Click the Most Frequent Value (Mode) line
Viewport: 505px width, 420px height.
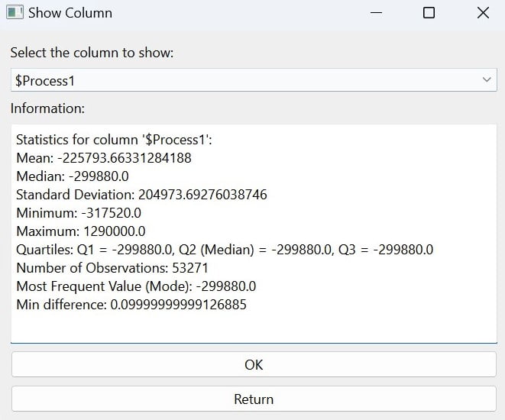click(136, 286)
